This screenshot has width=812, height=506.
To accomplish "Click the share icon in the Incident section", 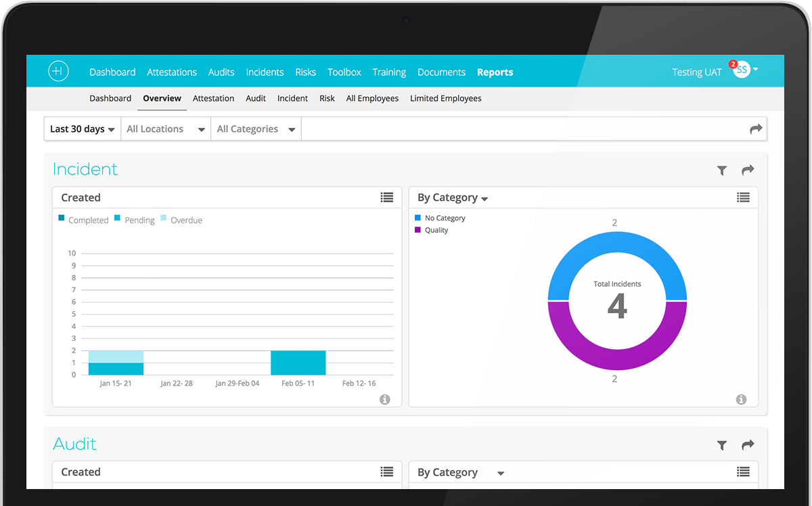I will tap(747, 170).
